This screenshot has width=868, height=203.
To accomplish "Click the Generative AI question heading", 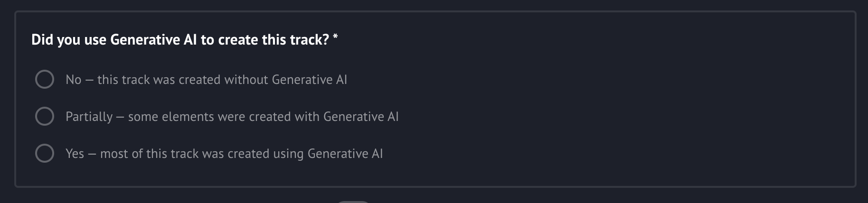I will pyautogui.click(x=180, y=40).
